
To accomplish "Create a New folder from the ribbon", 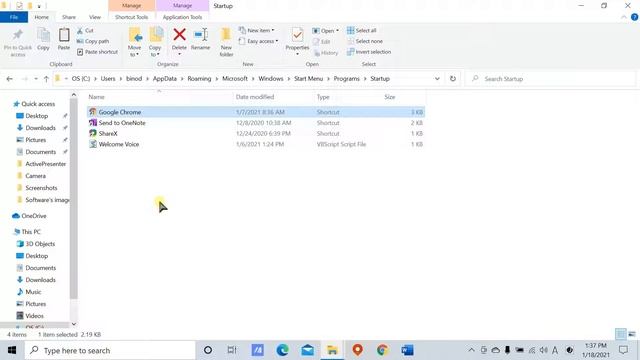I will tap(226, 42).
